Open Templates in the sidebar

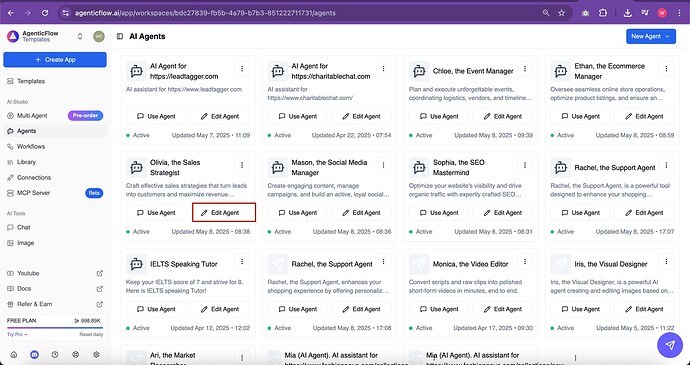[x=55, y=81]
